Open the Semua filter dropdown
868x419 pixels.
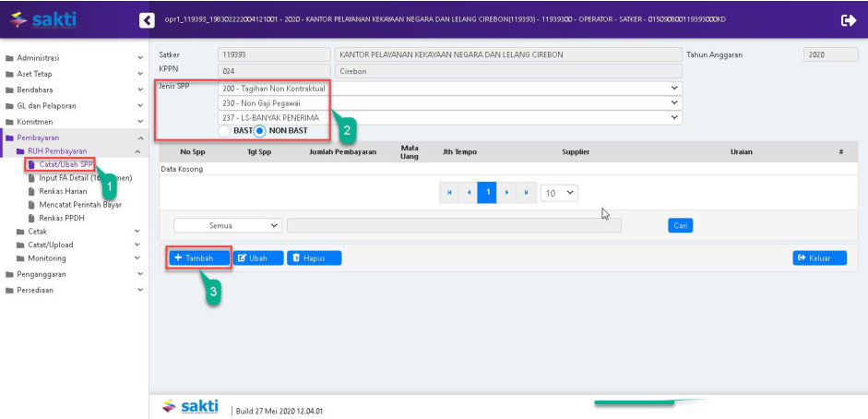click(x=228, y=225)
